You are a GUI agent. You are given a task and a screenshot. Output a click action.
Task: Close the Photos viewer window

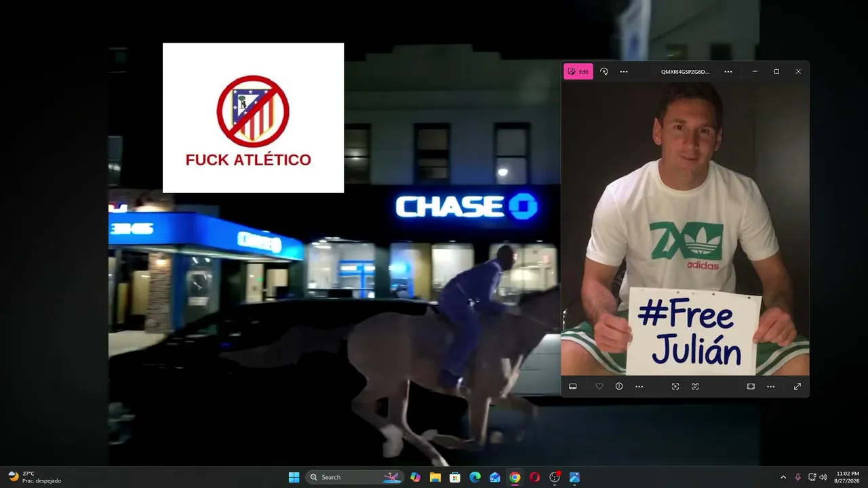pyautogui.click(x=798, y=71)
